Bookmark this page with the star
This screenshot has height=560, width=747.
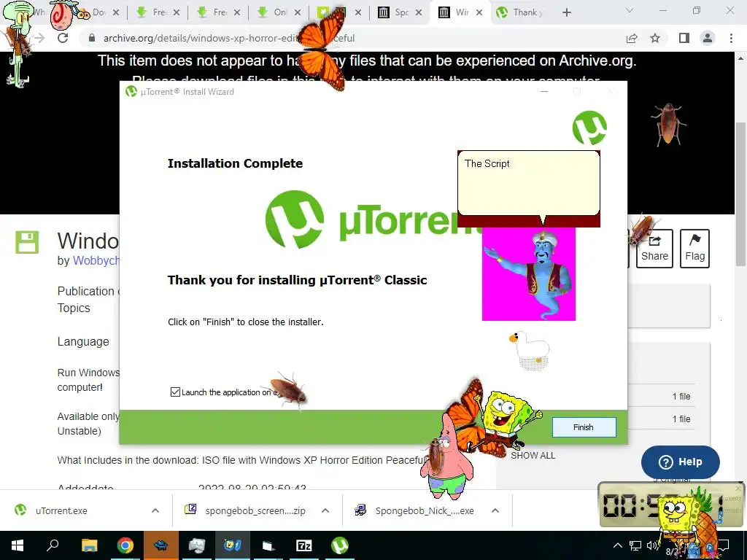point(655,38)
